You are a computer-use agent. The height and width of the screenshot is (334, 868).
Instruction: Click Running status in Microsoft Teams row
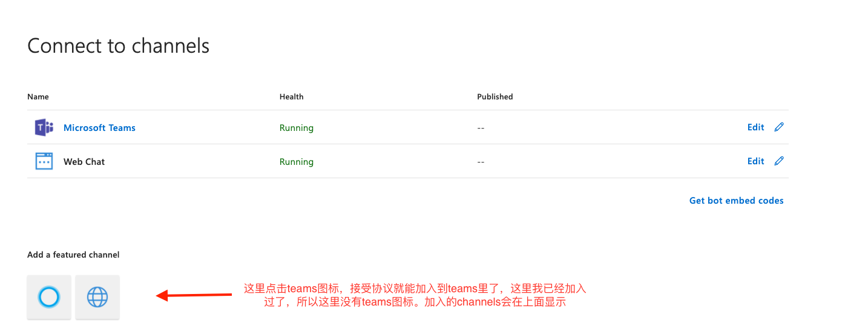click(296, 128)
